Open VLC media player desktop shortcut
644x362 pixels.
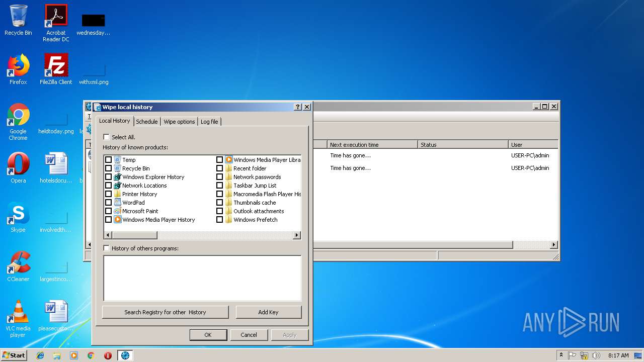(18, 319)
